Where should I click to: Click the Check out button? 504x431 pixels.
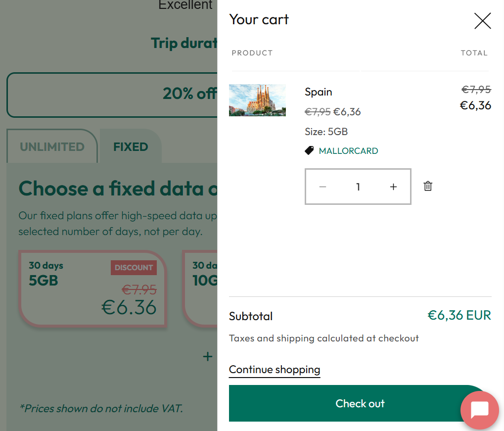click(x=360, y=403)
